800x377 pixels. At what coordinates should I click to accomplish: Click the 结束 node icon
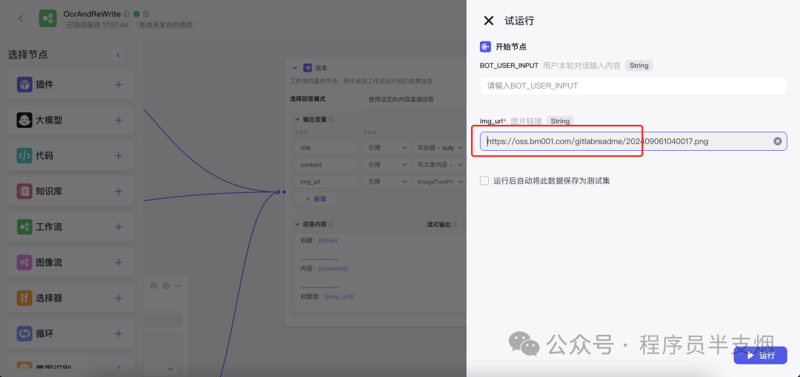point(307,68)
